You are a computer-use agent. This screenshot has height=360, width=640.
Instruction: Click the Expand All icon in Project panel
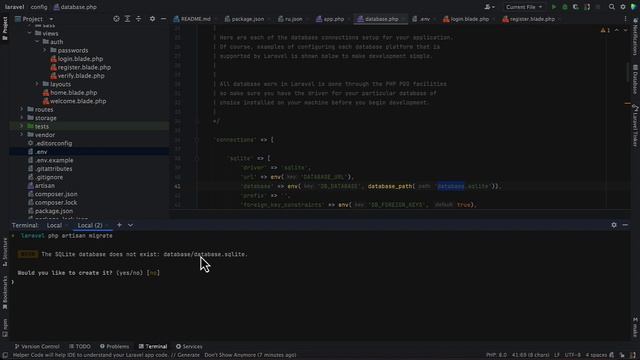pyautogui.click(x=127, y=19)
